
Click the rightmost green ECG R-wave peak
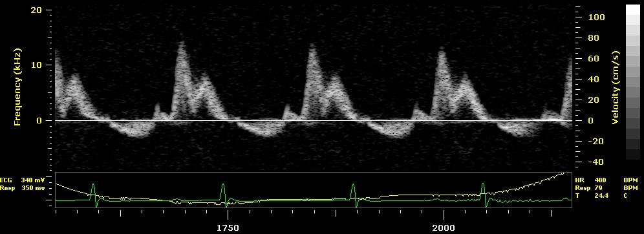(483, 184)
